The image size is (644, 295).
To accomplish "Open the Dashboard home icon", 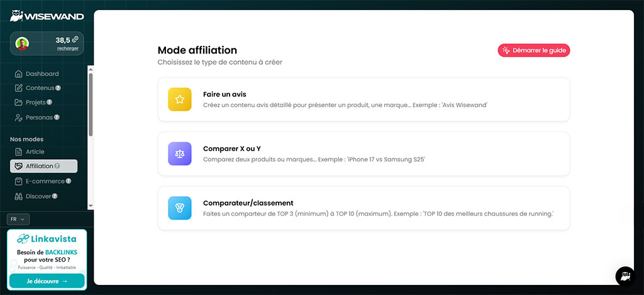I will click(x=18, y=74).
